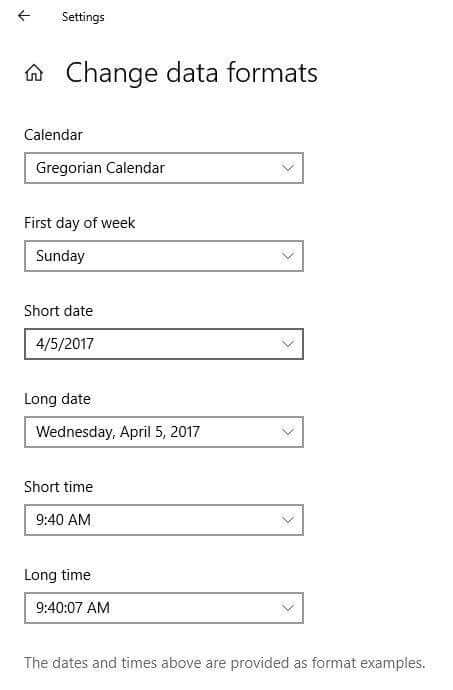Open the Long time 9:40:07 AM dropdown
The image size is (453, 690).
(x=164, y=608)
